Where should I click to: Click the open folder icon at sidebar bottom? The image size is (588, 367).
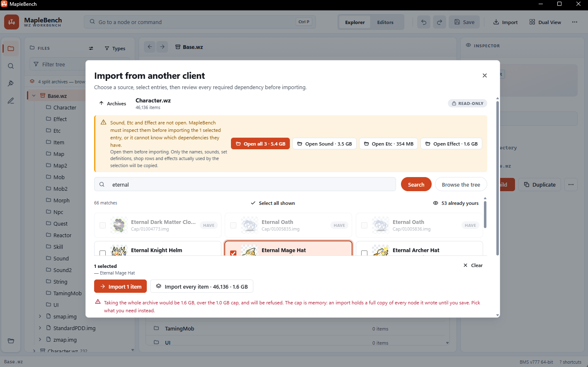coord(11,341)
